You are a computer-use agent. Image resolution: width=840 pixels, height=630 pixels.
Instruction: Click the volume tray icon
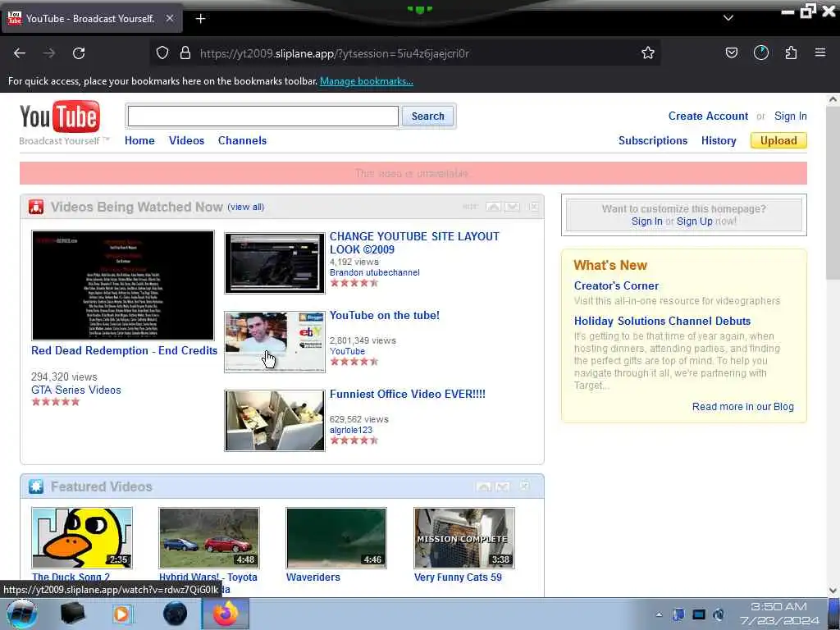point(719,614)
